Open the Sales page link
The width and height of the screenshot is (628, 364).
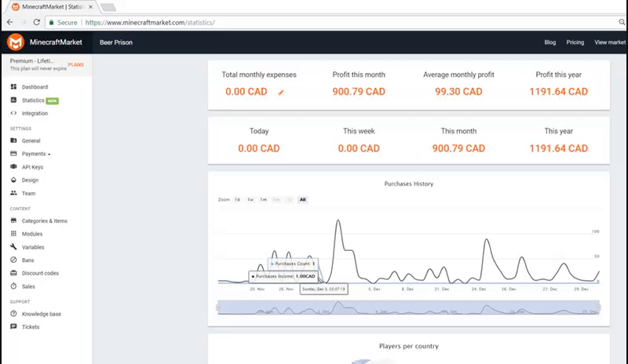pyautogui.click(x=28, y=286)
